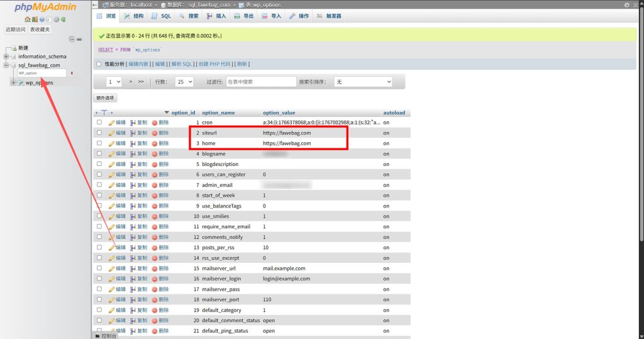Image resolution: width=644 pixels, height=339 pixels.
Task: Tick the checkbox for admin_email row
Action: point(99,185)
